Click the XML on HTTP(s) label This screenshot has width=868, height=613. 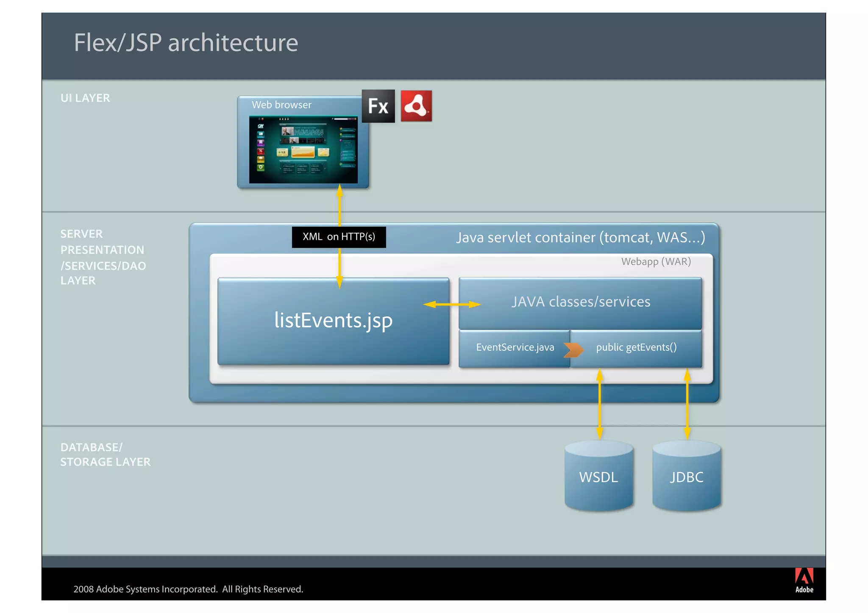coord(339,237)
